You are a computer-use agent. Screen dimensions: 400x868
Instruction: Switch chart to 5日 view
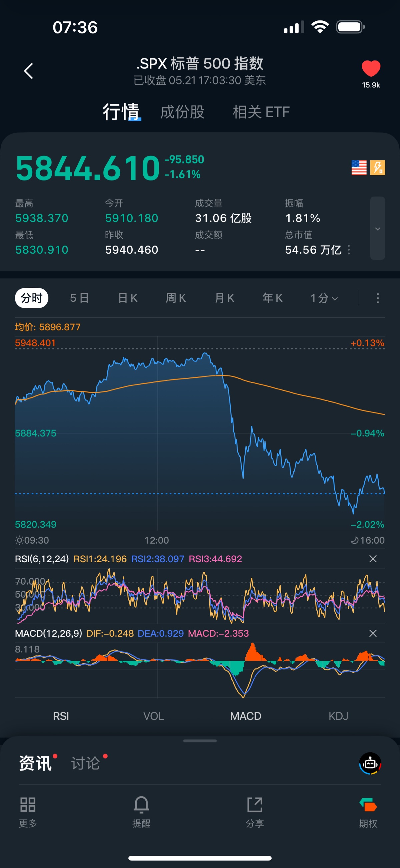79,298
